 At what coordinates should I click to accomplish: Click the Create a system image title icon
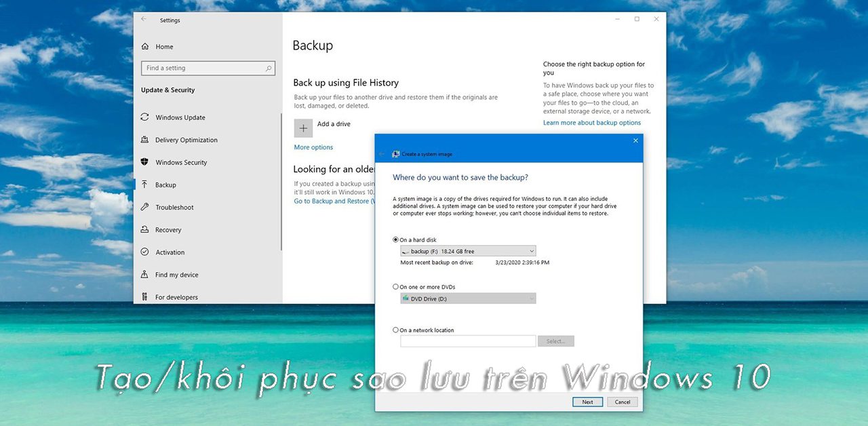point(396,154)
